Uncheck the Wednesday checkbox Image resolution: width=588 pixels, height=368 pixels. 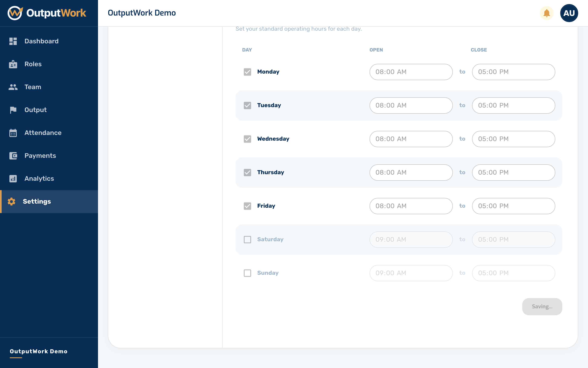coord(247,139)
